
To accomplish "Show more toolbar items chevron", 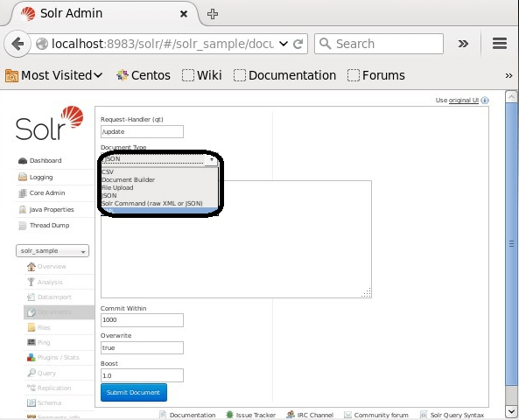I will click(x=463, y=44).
